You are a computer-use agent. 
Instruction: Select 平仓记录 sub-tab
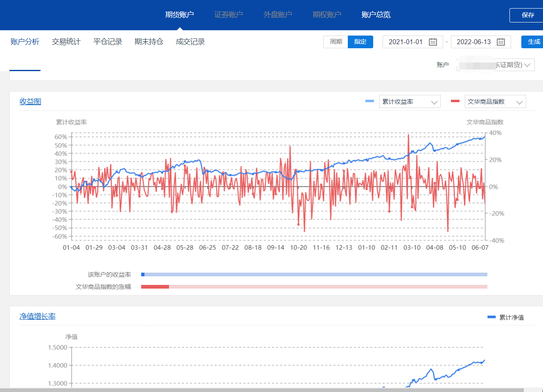108,42
